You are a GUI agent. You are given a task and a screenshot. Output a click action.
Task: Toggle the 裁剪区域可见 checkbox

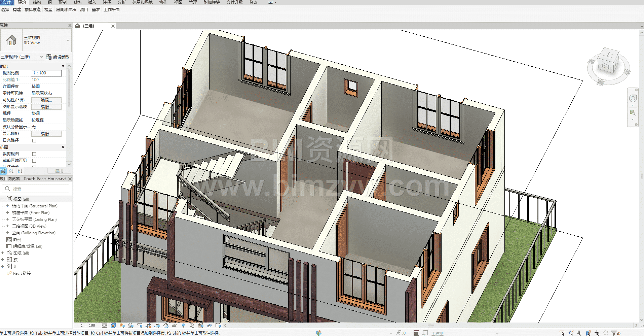[x=34, y=161]
